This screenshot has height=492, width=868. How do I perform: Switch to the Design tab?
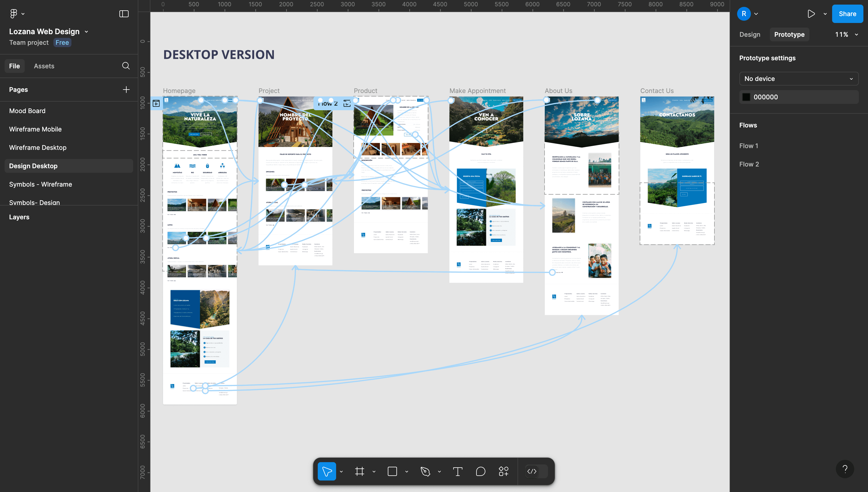tap(749, 34)
